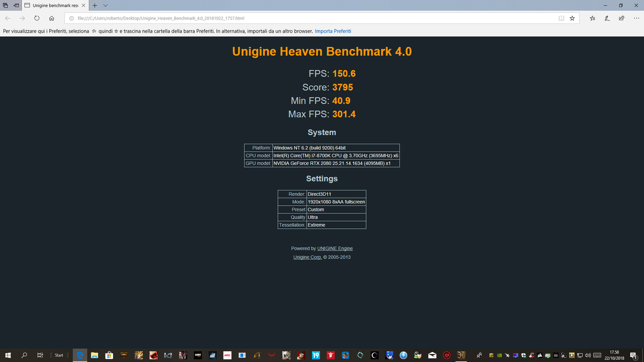Click the Settings heading

pos(322,178)
